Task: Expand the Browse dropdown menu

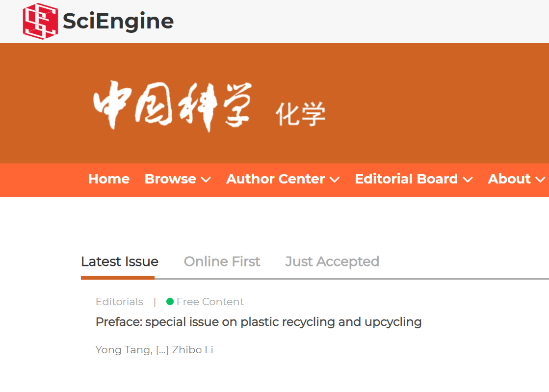Action: [177, 179]
